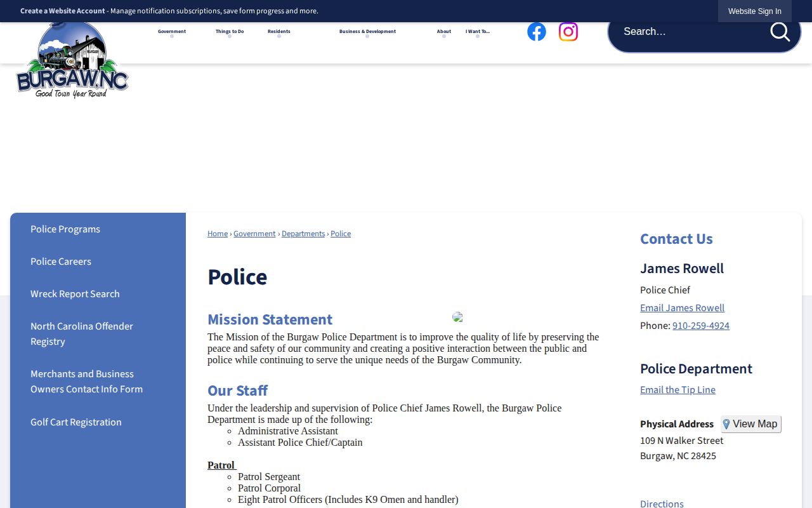The image size is (812, 508).
Task: Click Email James Rowell link
Action: (x=682, y=308)
